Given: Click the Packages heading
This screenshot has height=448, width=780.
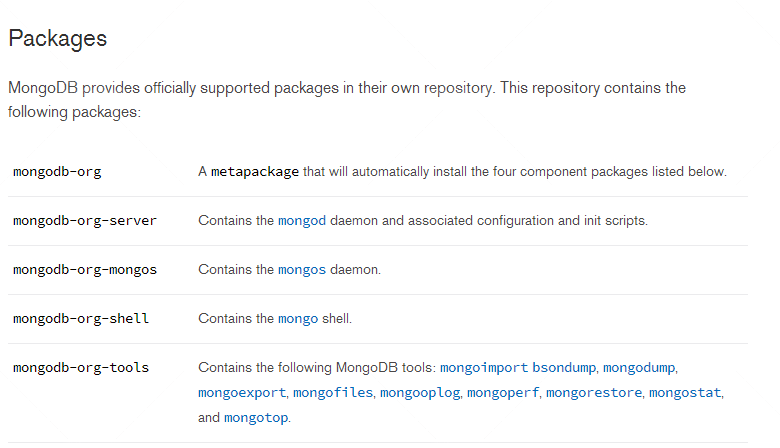Looking at the screenshot, I should pos(57,39).
